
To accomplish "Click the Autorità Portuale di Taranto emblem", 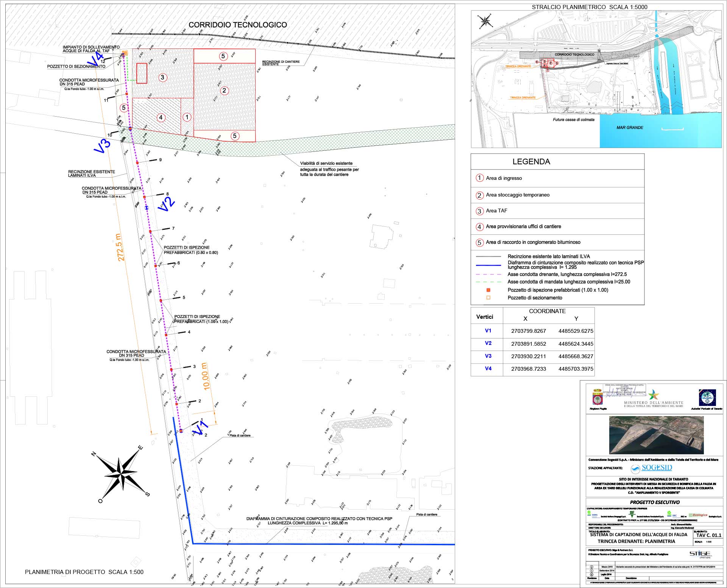I will 707,398.
